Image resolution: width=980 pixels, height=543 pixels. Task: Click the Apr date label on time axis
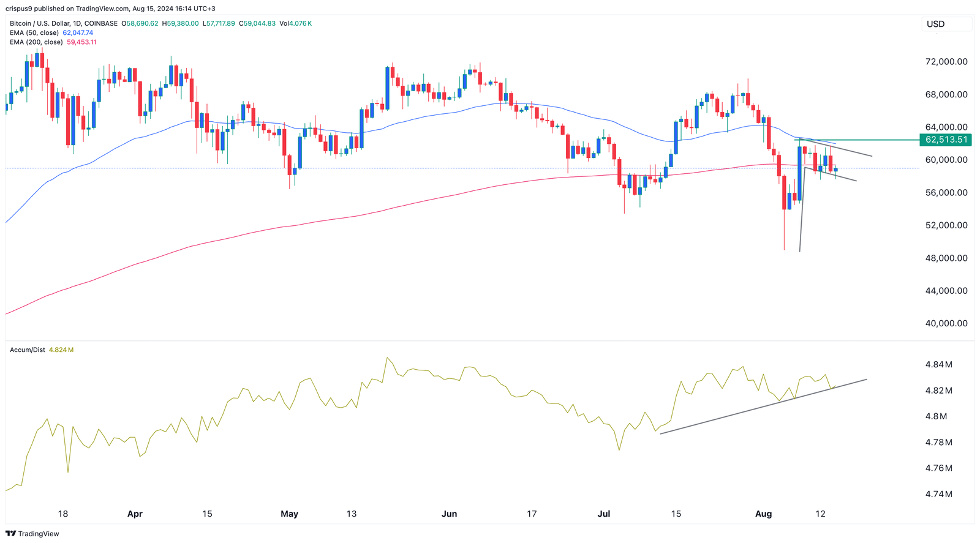(x=135, y=514)
